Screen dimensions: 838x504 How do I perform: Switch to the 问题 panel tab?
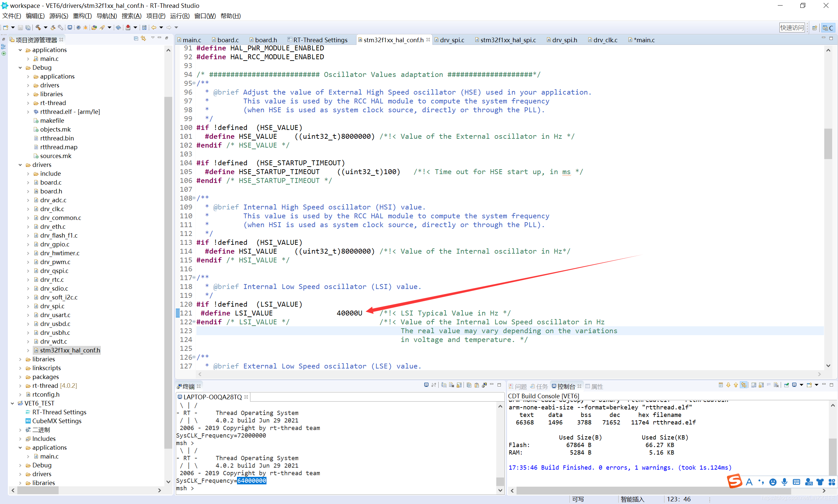pos(517,387)
